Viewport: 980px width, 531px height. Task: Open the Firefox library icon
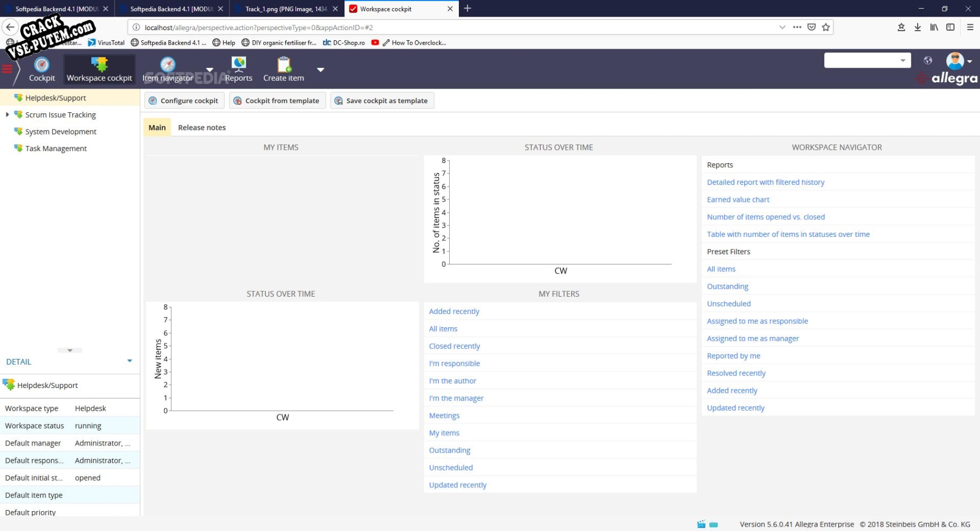934,27
